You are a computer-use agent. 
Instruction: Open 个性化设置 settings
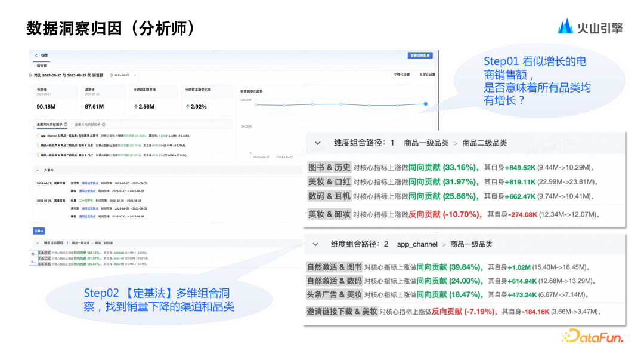pos(401,75)
